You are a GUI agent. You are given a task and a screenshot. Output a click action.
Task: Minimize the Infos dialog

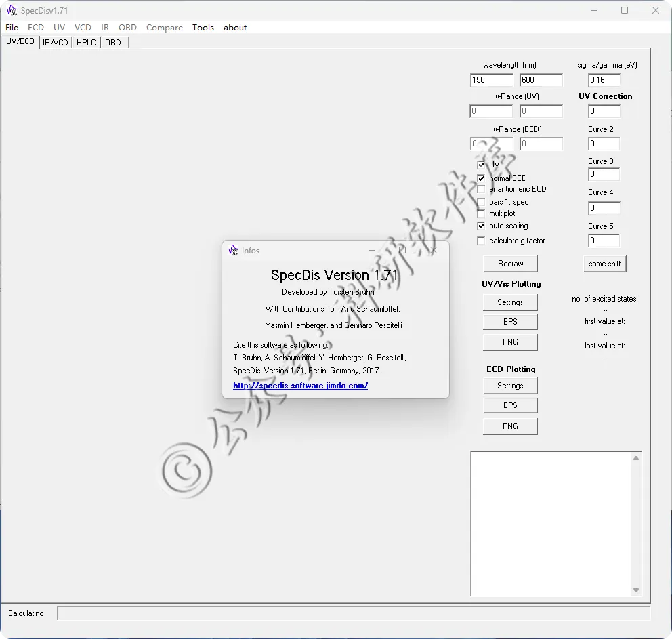point(372,250)
